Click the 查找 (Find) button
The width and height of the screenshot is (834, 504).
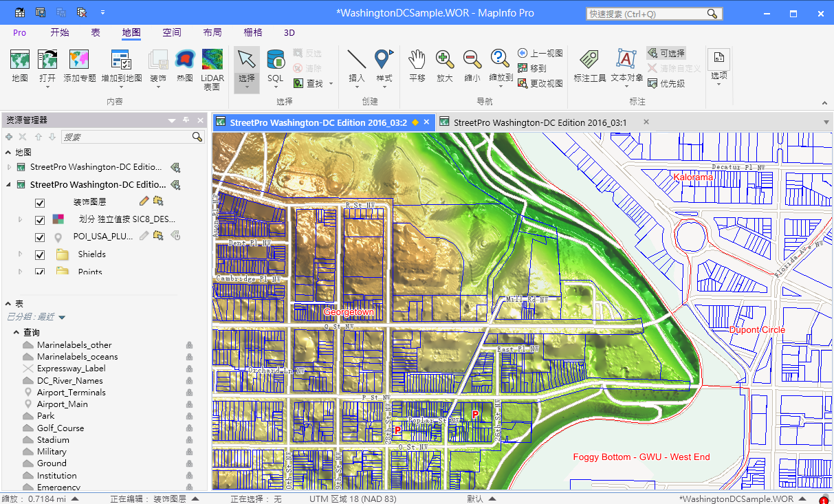[309, 83]
